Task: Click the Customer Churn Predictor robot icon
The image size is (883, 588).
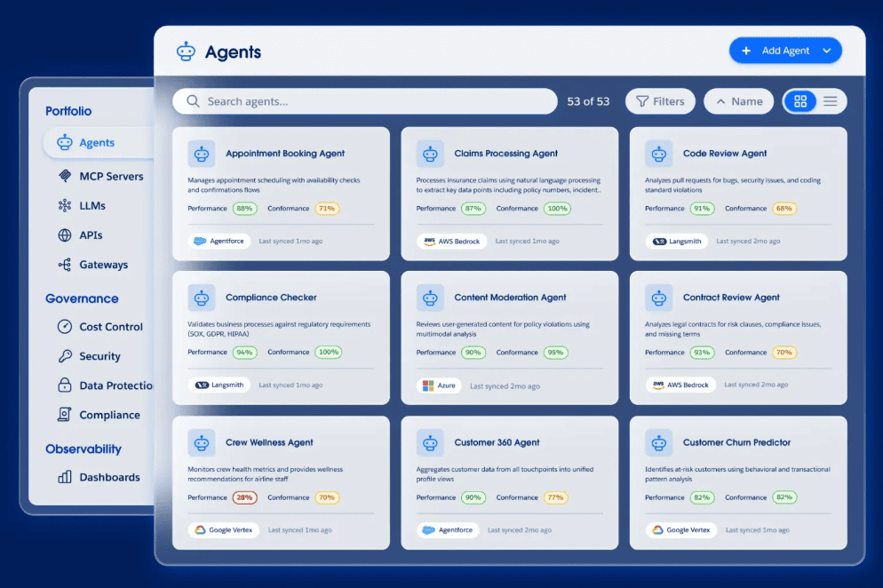Action: 659,442
